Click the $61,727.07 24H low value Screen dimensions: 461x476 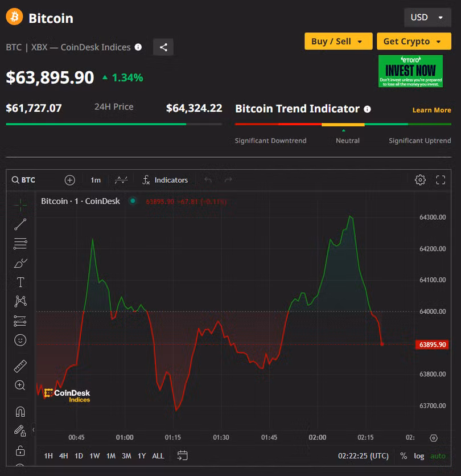pos(34,108)
